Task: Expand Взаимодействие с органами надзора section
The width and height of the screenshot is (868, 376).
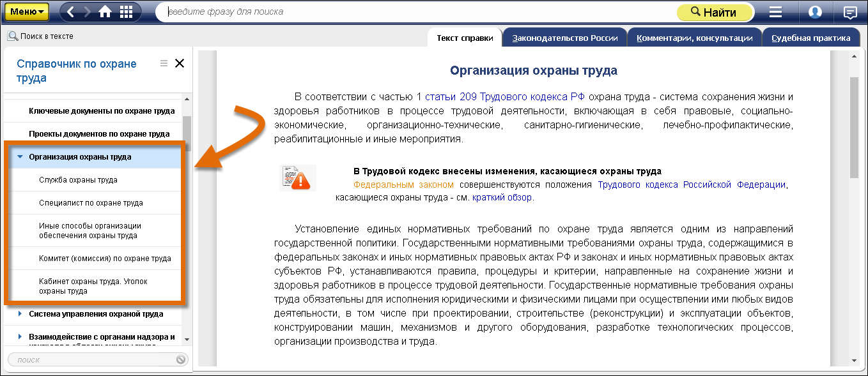Action: click(20, 336)
